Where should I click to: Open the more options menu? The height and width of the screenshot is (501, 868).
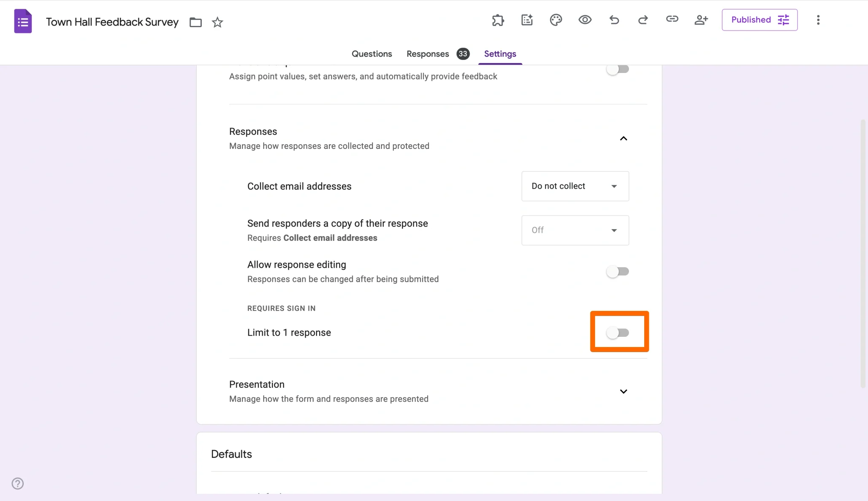(818, 20)
